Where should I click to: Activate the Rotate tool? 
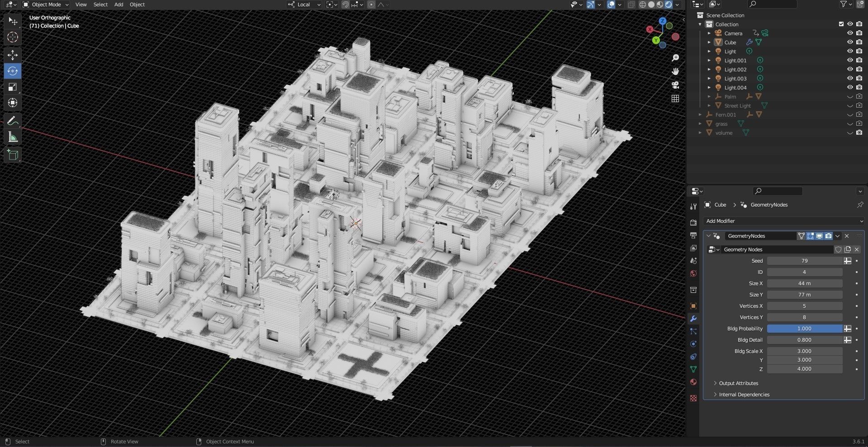13,71
